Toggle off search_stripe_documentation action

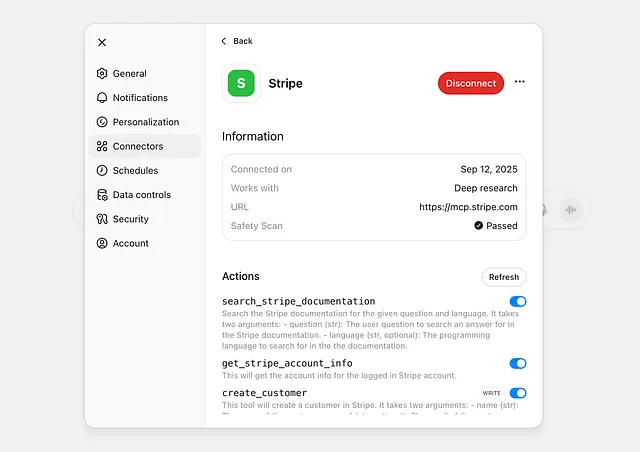pos(518,301)
